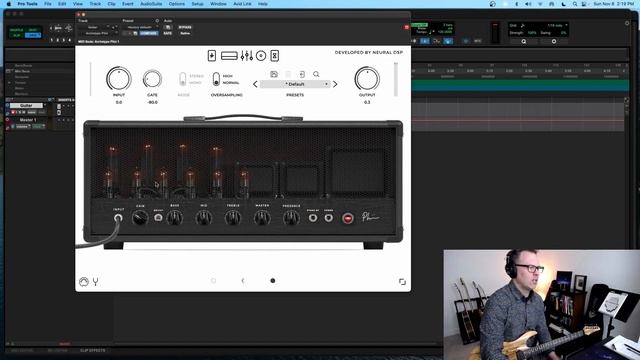The height and width of the screenshot is (360, 640).
Task: Click the red target button plugin header
Action: tap(407, 27)
